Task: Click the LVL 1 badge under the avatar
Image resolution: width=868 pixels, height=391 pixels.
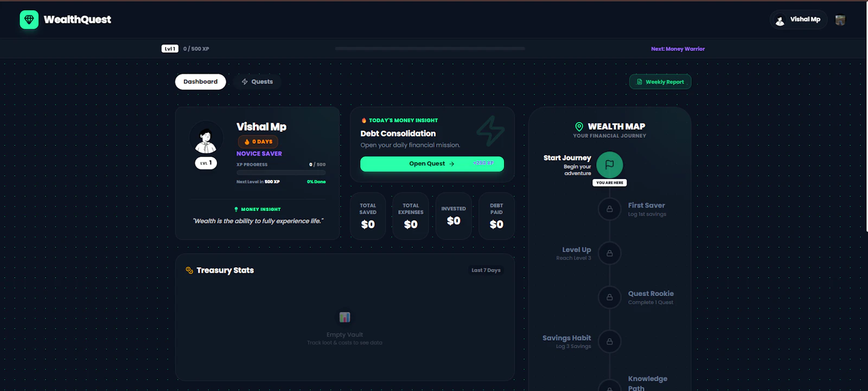Action: (206, 163)
